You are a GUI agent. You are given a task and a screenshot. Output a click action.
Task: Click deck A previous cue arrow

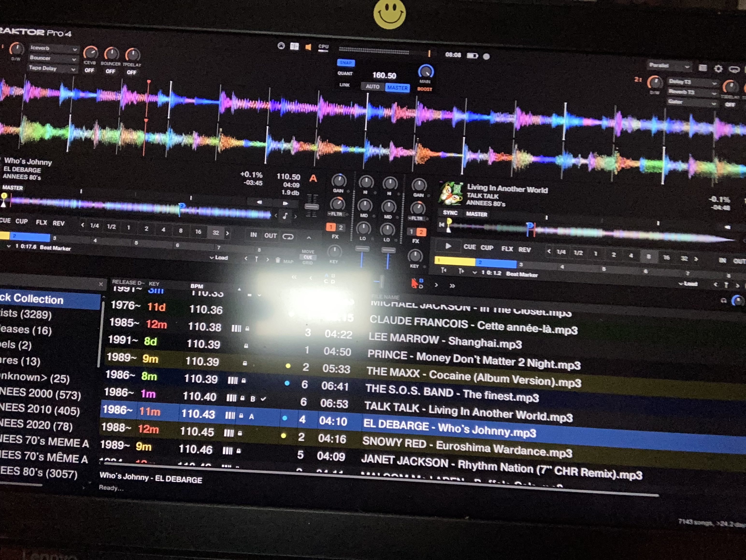tap(246, 259)
